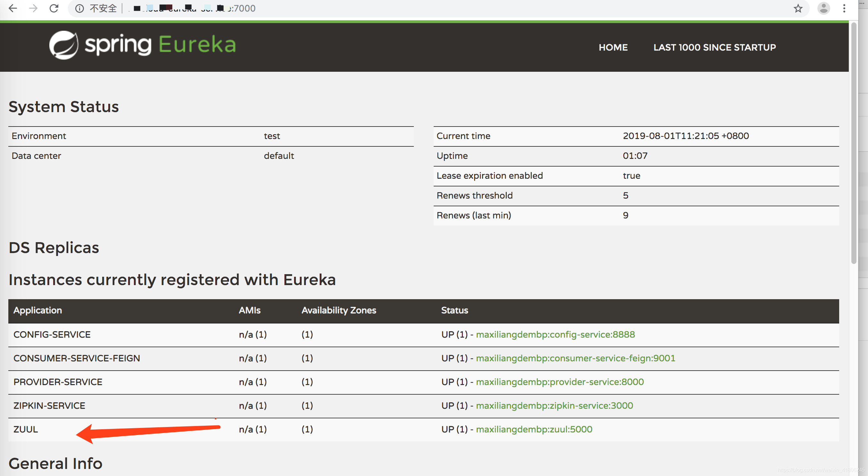The image size is (868, 476).
Task: Click the browser back arrow
Action: pos(13,8)
